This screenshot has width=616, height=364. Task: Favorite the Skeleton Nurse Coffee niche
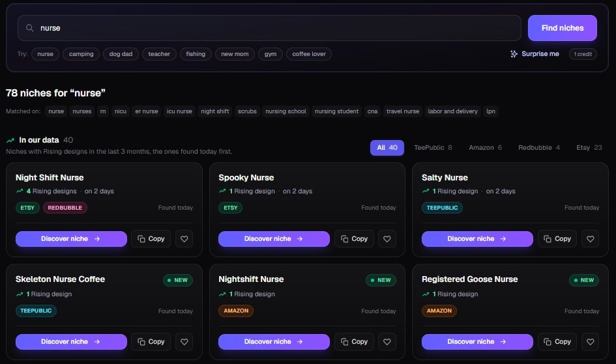[184, 342]
